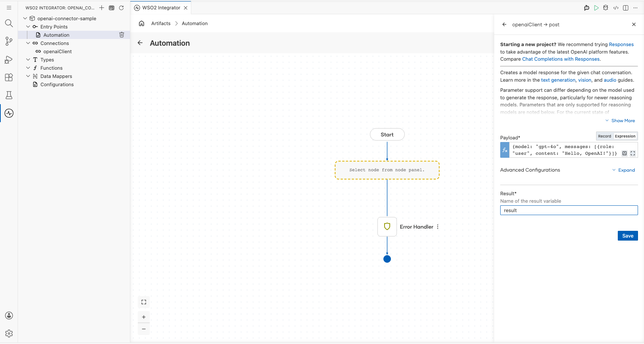
Task: Run the integration with play icon
Action: 596,7
